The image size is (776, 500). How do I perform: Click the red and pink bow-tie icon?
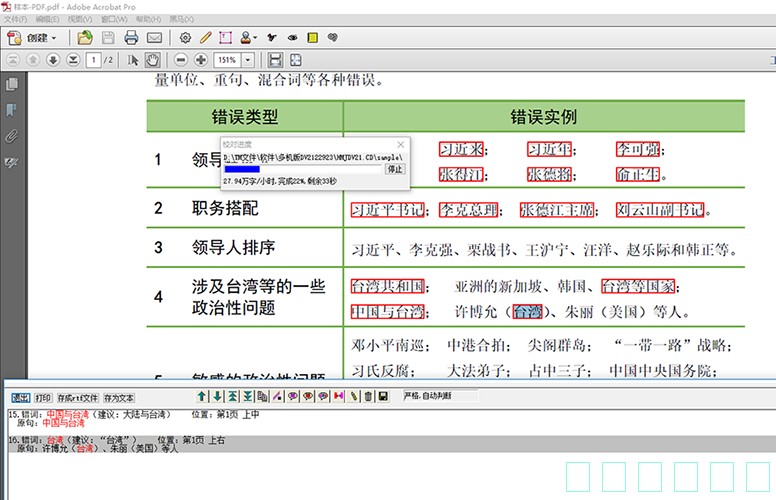tap(339, 396)
